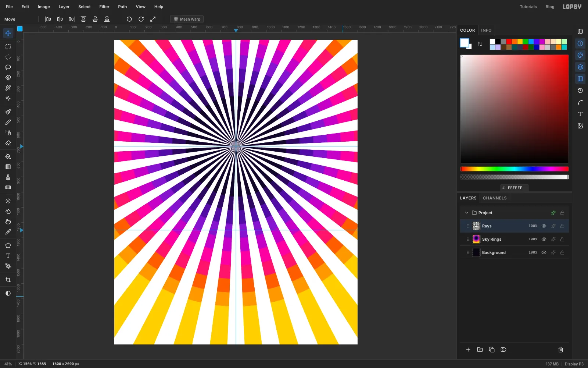
Task: Click the Redo arrow in toolbar
Action: coord(141,19)
